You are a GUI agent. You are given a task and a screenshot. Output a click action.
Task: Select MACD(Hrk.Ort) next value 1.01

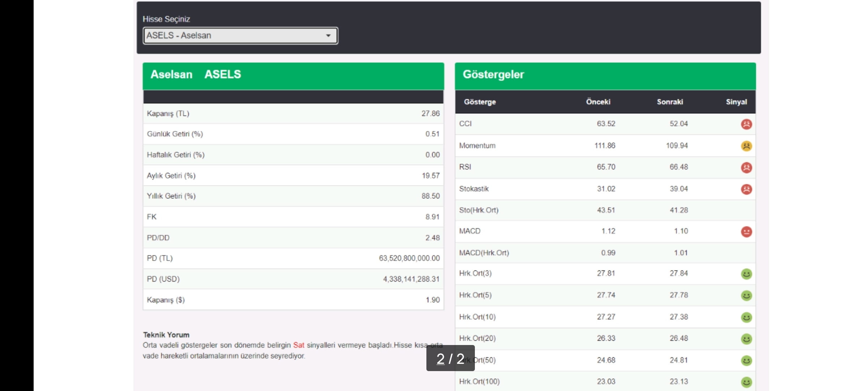pos(681,253)
